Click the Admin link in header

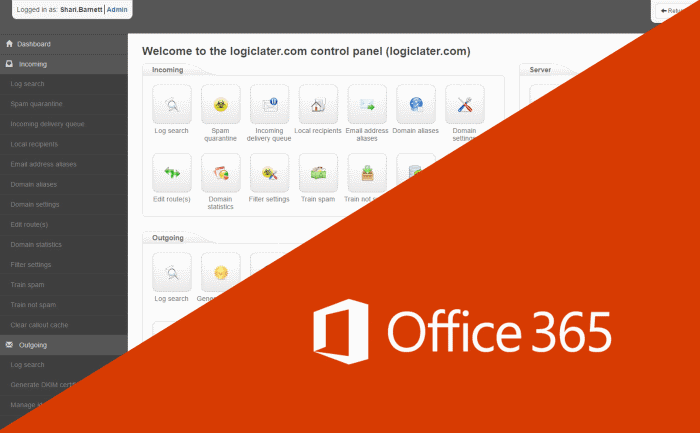pyautogui.click(x=117, y=9)
